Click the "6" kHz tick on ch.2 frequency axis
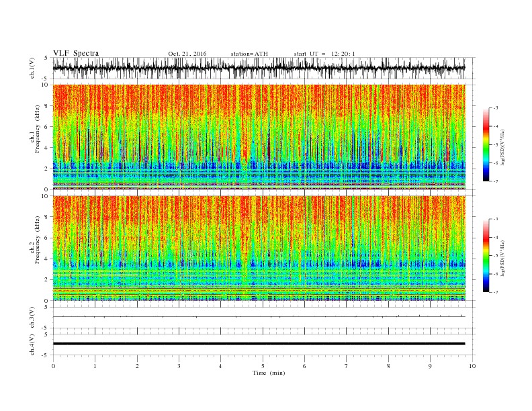 (47, 238)
